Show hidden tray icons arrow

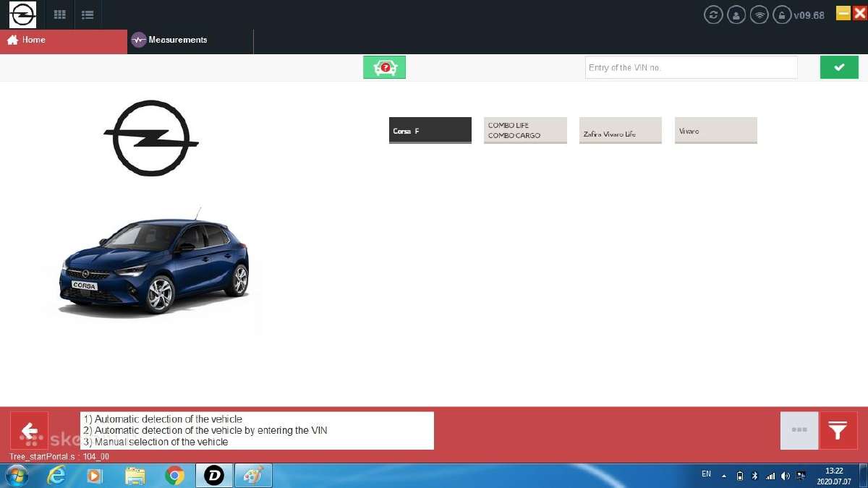[x=725, y=476]
